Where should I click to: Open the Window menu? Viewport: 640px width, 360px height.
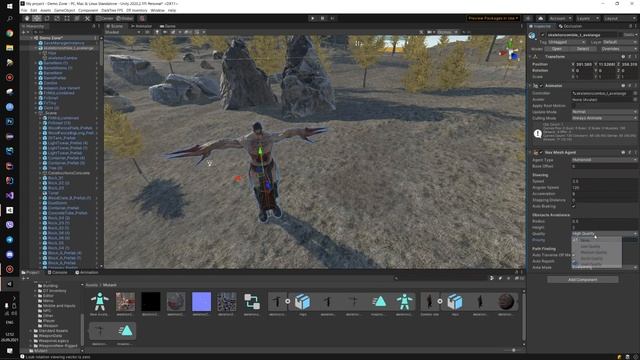point(157,10)
